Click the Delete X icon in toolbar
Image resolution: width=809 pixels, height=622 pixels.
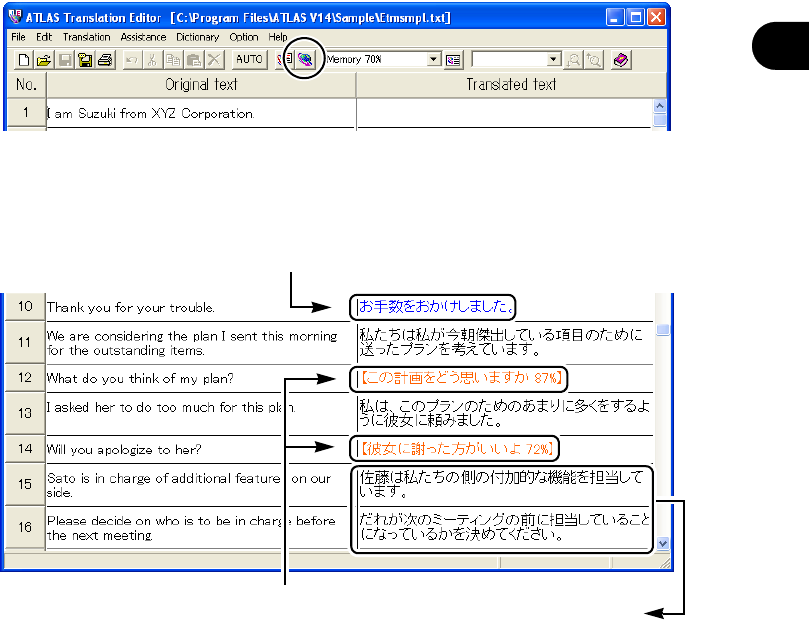(214, 60)
